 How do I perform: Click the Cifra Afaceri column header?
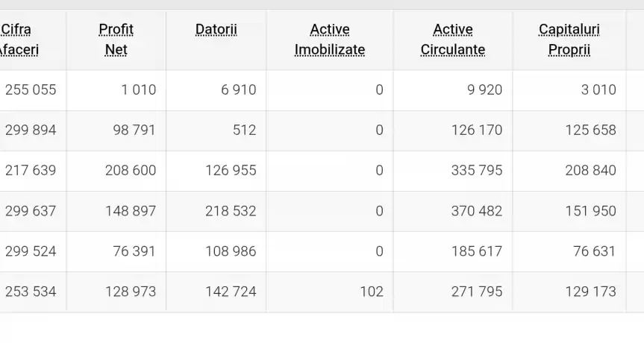click(x=19, y=40)
